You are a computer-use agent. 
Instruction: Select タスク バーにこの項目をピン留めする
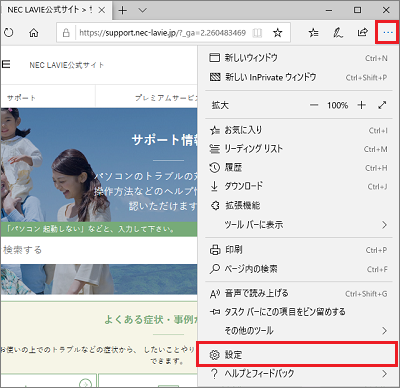click(x=297, y=312)
